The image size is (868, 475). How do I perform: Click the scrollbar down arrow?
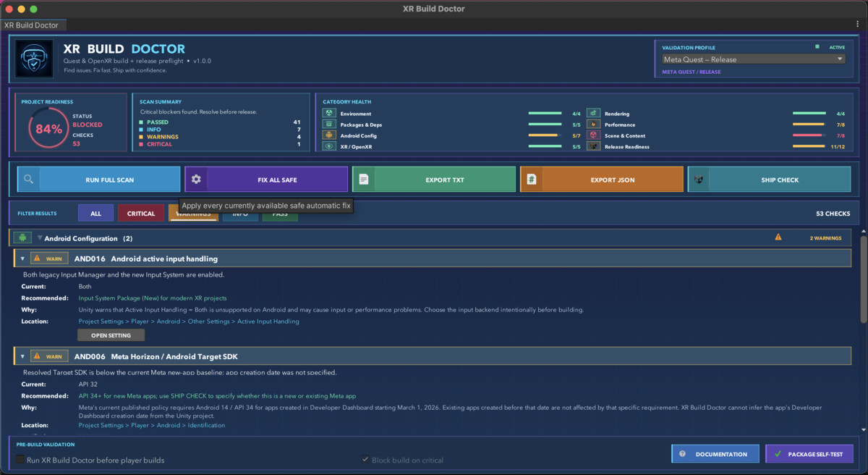[x=864, y=430]
